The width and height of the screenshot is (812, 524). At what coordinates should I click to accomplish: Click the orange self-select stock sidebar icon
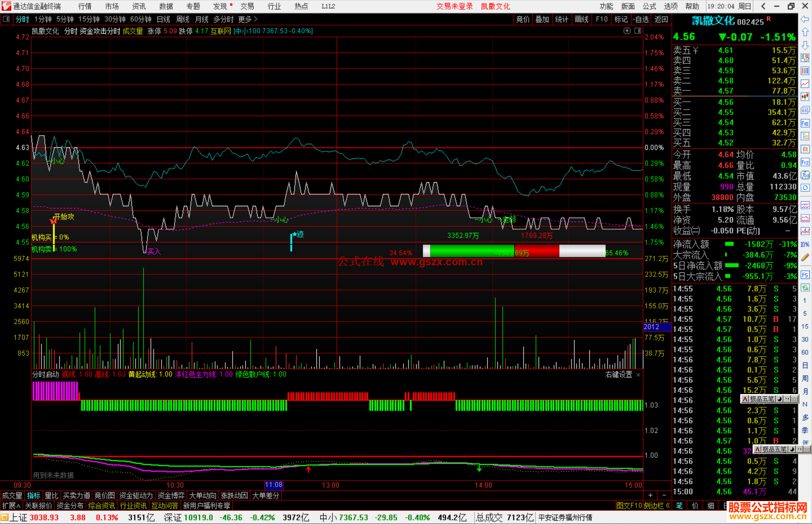[805, 149]
